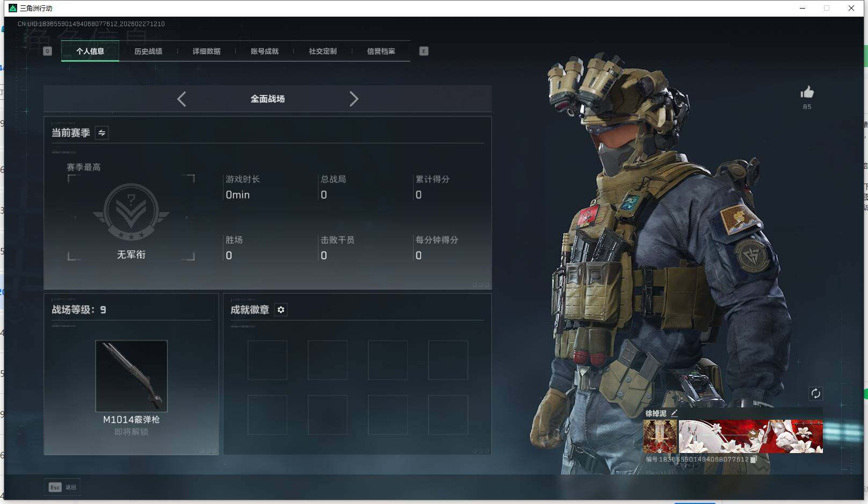
Task: Click the 每分钟得分 stat label
Action: (x=437, y=240)
